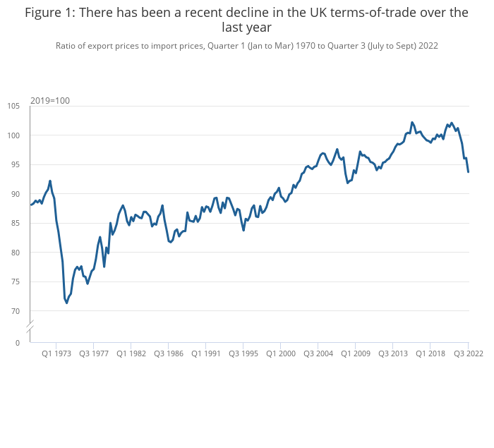Click the Q3 1986 x-axis label

[x=169, y=354]
